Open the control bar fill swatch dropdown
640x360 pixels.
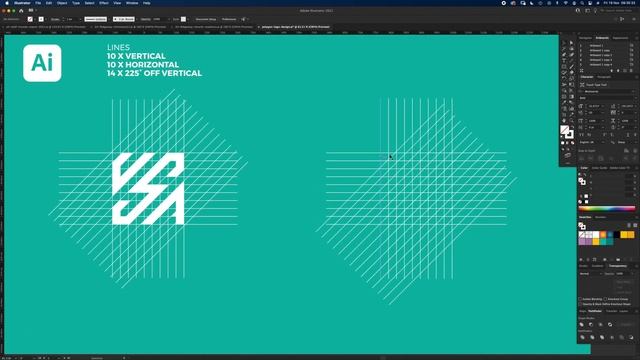click(34, 19)
